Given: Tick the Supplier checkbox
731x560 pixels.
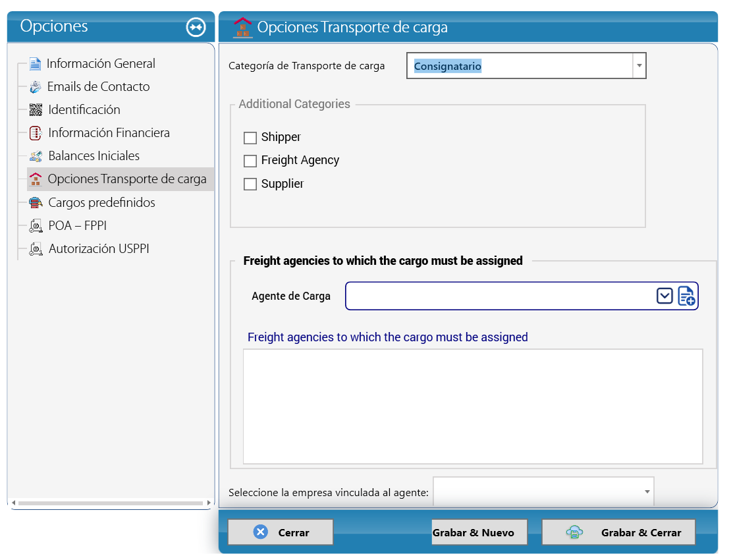Looking at the screenshot, I should pos(250,184).
